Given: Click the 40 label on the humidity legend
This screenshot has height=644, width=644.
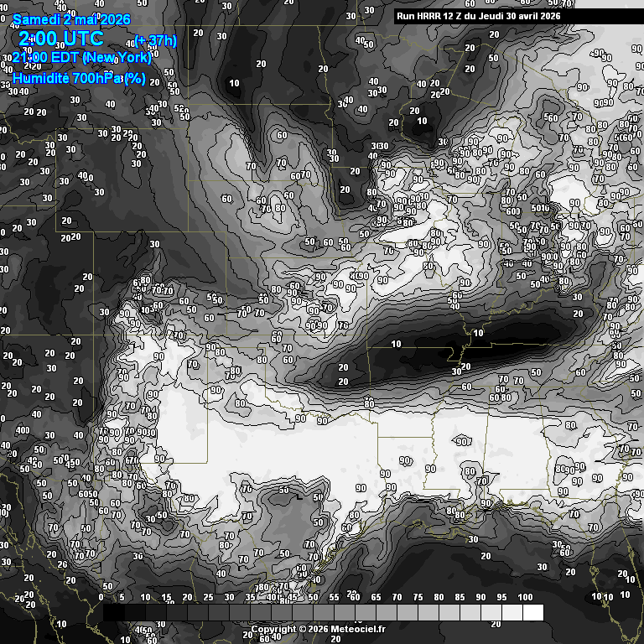Looking at the screenshot, I should 272,598.
